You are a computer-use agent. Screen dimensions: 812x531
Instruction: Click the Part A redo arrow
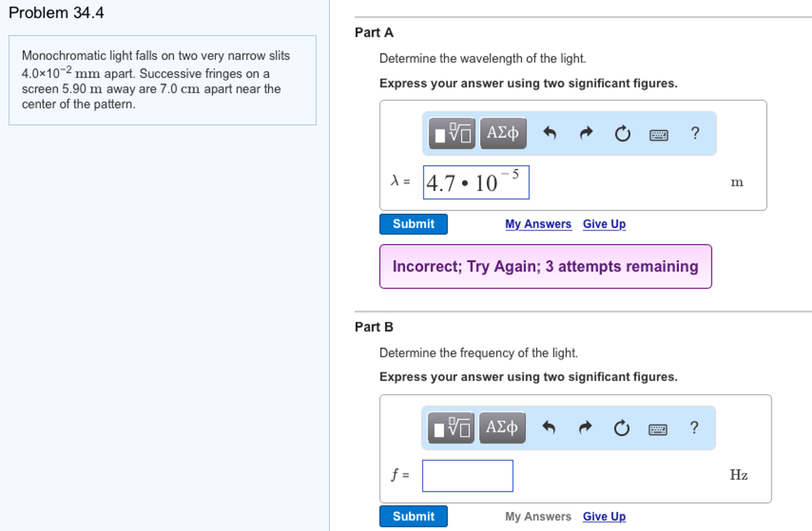586,133
